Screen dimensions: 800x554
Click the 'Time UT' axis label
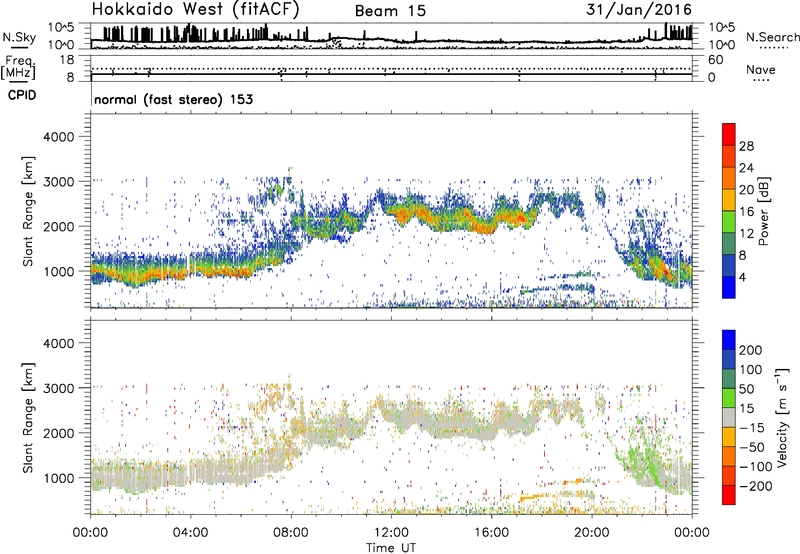[x=391, y=548]
